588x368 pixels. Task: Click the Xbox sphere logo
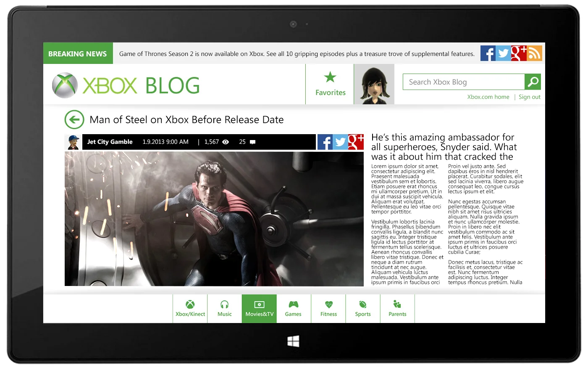pyautogui.click(x=65, y=85)
